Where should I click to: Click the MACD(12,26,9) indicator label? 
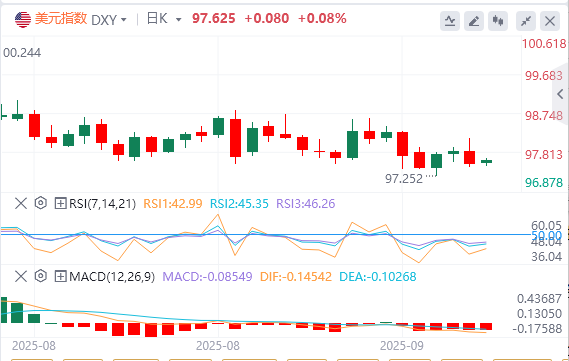(112, 277)
